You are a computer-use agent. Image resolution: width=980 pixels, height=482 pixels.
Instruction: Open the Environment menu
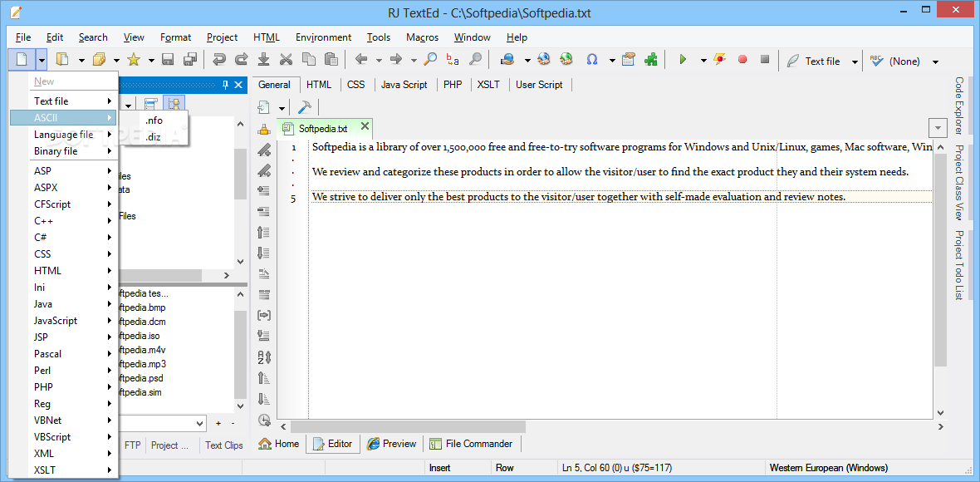coord(324,37)
